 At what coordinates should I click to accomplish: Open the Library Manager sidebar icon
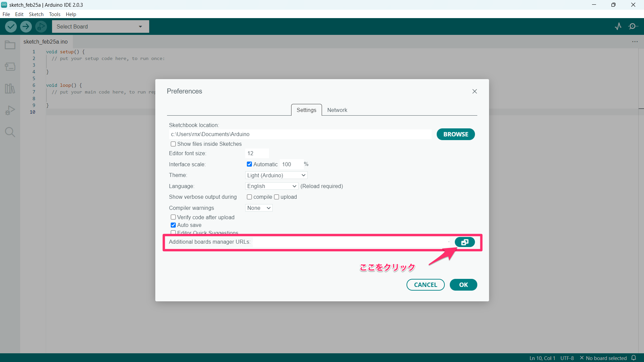pos(10,88)
